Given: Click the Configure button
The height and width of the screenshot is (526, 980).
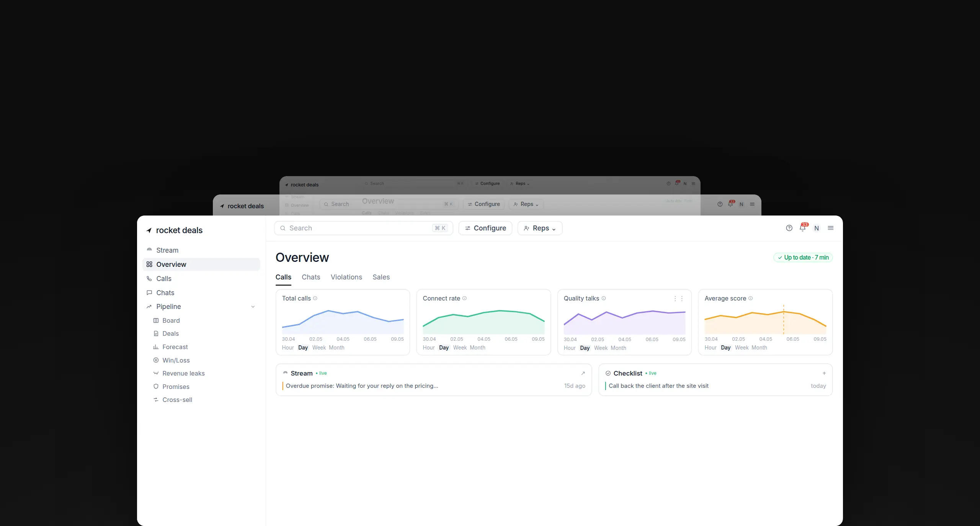Looking at the screenshot, I should (x=485, y=228).
